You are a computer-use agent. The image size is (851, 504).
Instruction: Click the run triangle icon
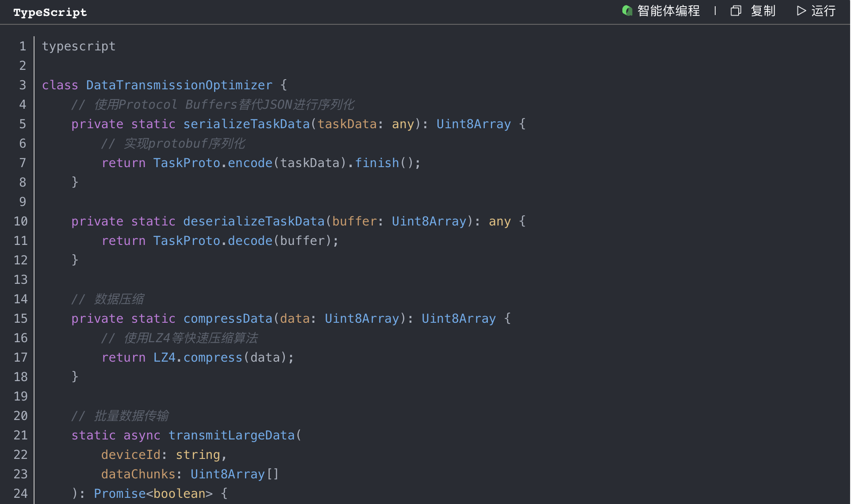coord(801,11)
